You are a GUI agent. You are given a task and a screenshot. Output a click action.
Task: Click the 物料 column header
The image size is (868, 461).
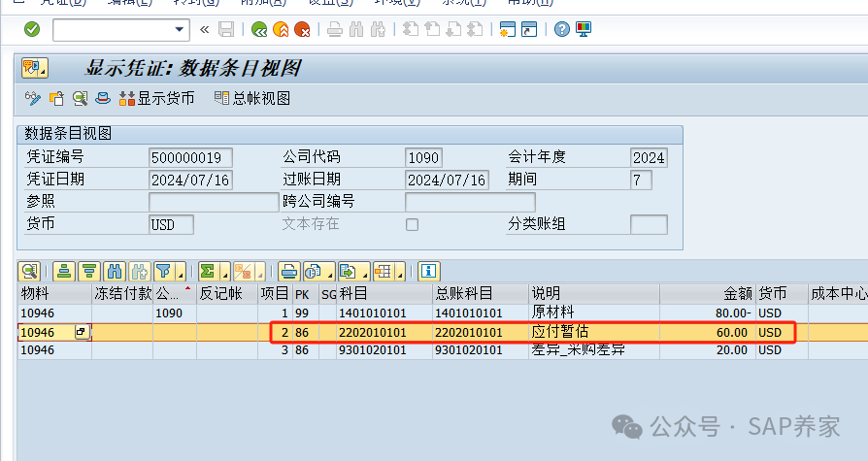point(54,293)
